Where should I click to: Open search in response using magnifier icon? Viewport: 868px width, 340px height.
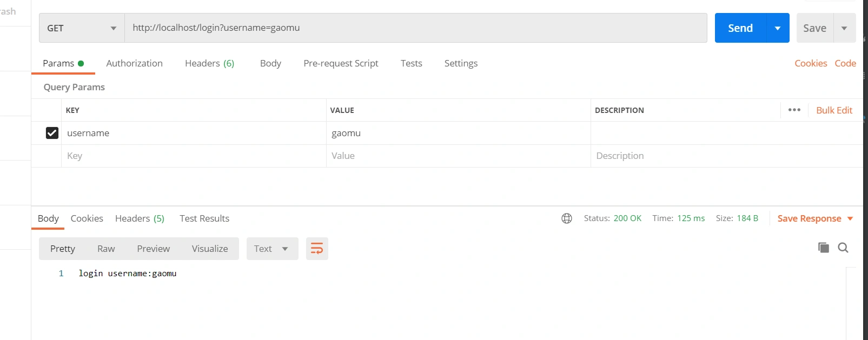pos(843,248)
